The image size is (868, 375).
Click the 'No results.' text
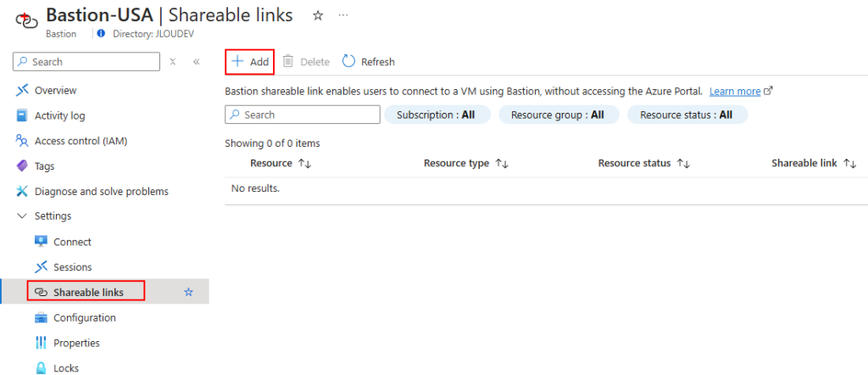click(255, 188)
